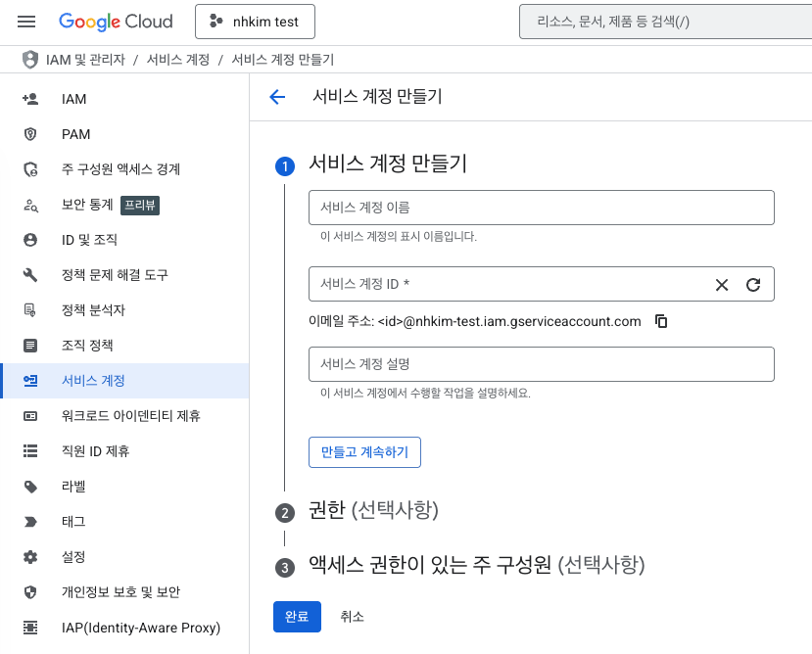Open 정책 문제 해결 도구 in the sidebar
812x654 pixels.
tap(115, 275)
